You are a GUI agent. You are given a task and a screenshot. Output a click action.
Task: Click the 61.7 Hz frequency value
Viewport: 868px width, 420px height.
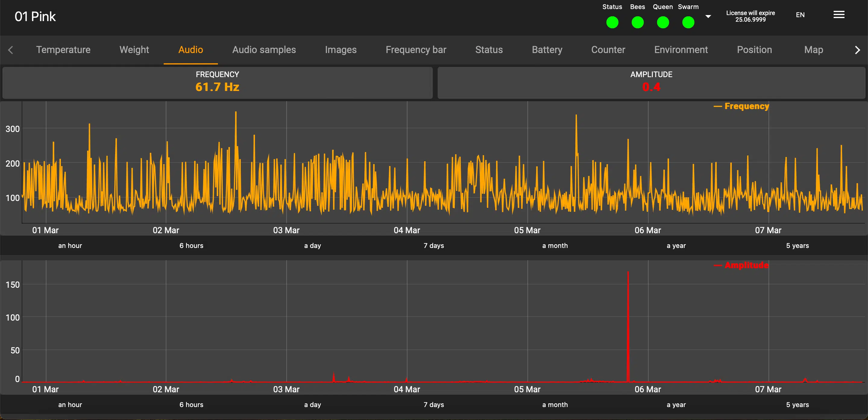217,87
